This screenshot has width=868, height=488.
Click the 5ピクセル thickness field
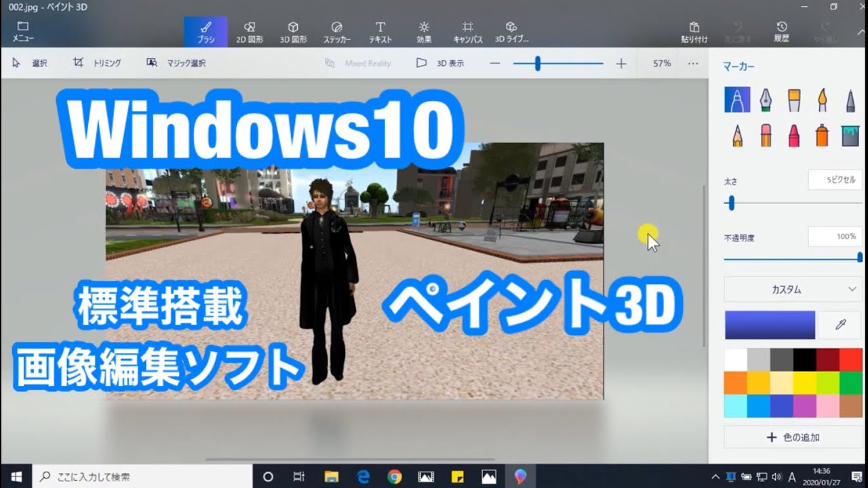[x=835, y=180]
